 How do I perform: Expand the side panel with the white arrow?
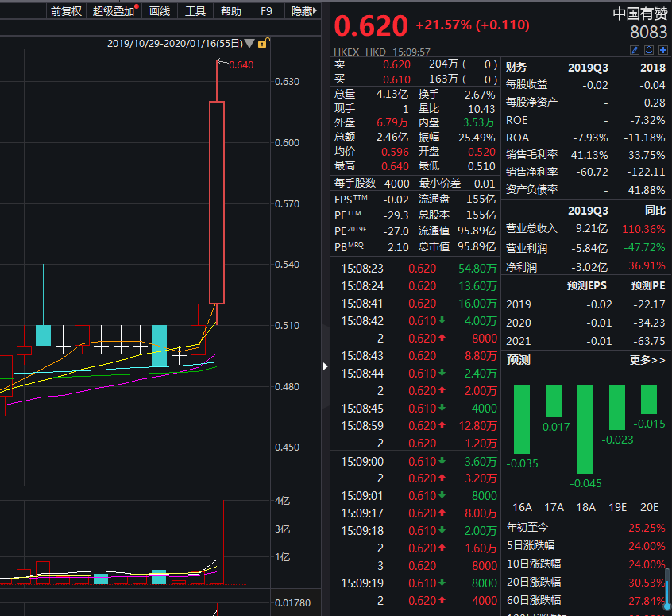pyautogui.click(x=326, y=366)
